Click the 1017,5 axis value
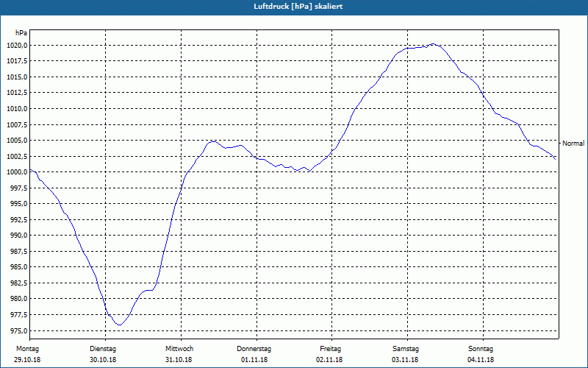The height and width of the screenshot is (368, 588). click(x=17, y=61)
